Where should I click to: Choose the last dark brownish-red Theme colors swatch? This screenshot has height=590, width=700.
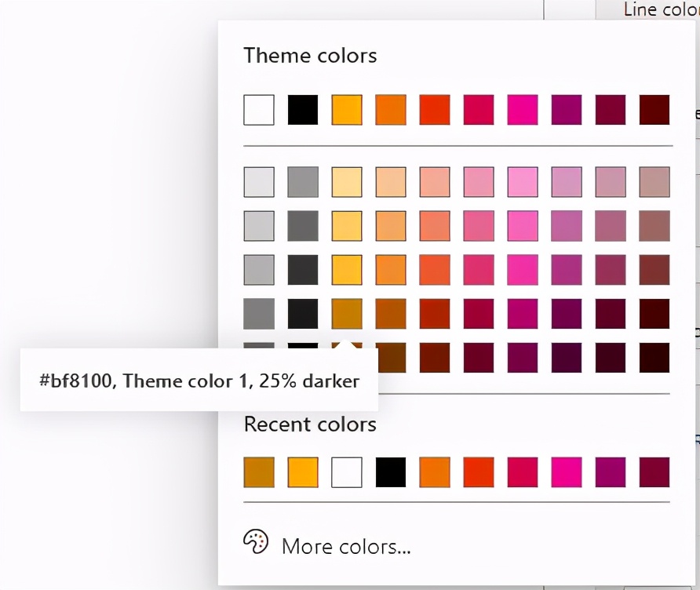click(x=654, y=110)
